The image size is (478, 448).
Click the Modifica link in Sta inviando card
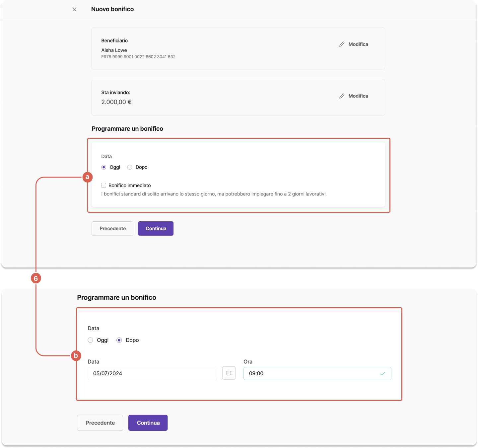point(358,96)
